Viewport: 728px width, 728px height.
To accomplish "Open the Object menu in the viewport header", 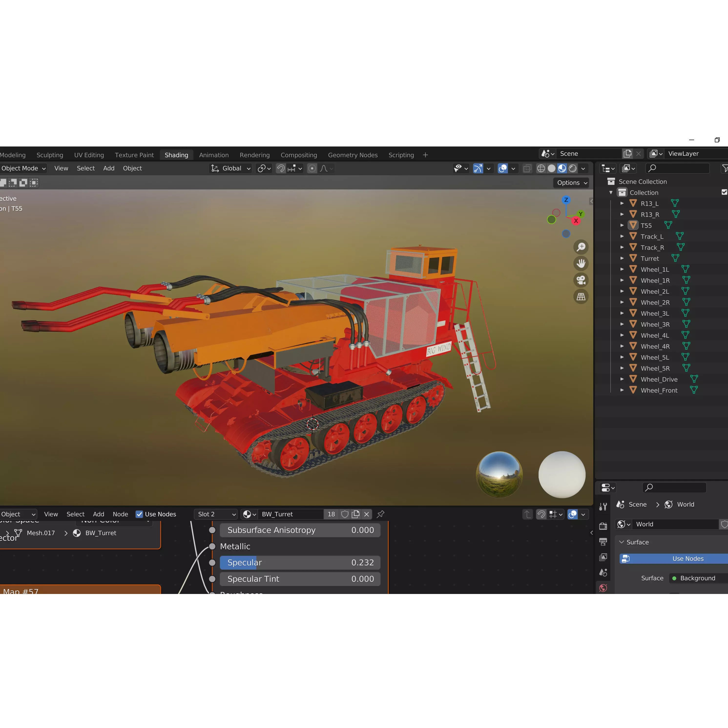I will (132, 168).
